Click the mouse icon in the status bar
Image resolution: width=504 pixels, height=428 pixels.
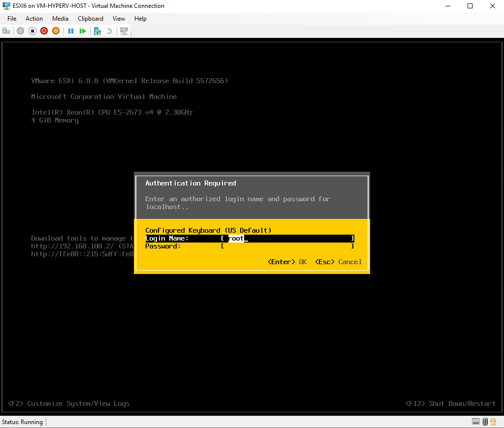click(485, 421)
